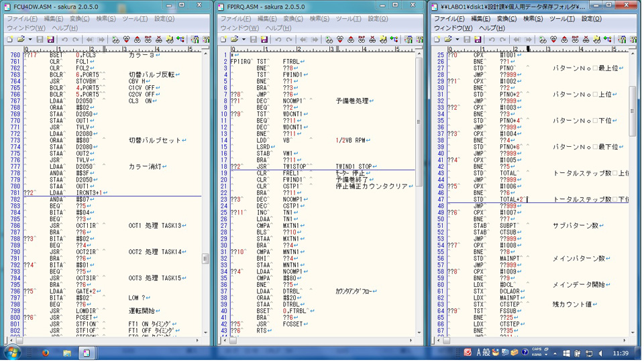Open Firefox from the taskbar
Screen dimensions: 644x362
(45, 353)
